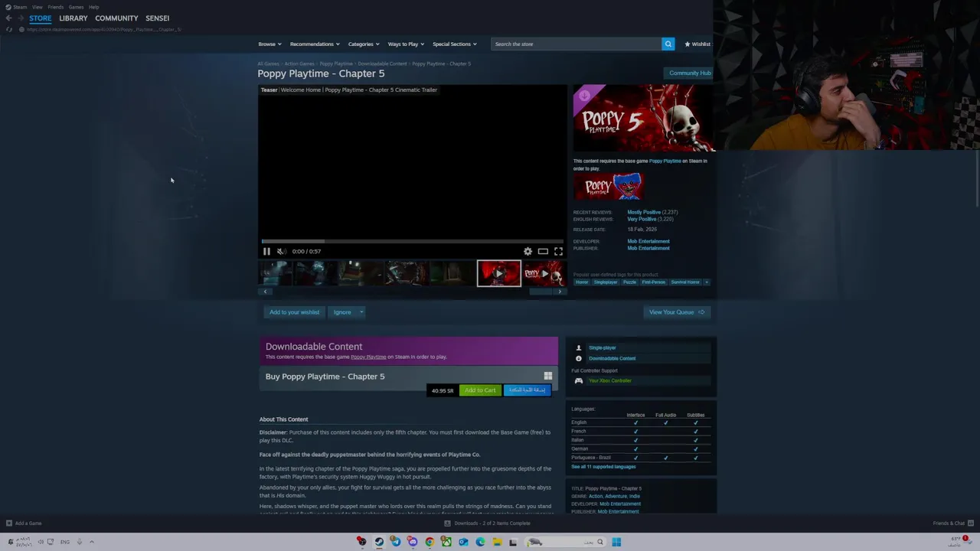Click the Ignore button
Viewport: 980px width, 551px height.
342,312
